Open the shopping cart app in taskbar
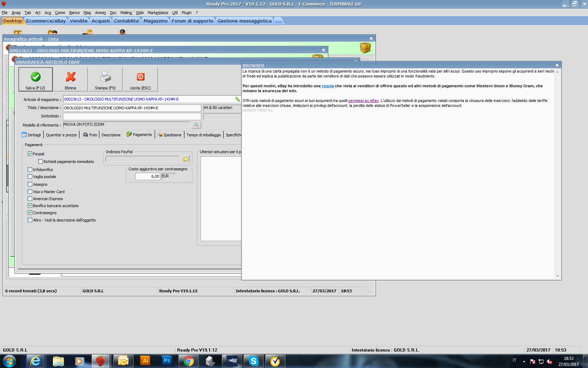Image resolution: width=588 pixels, height=368 pixels. 232,361
